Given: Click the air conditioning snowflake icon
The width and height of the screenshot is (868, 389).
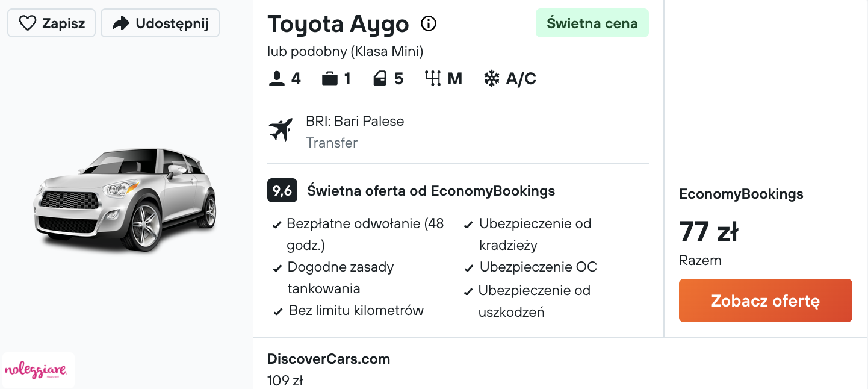Looking at the screenshot, I should coord(492,79).
